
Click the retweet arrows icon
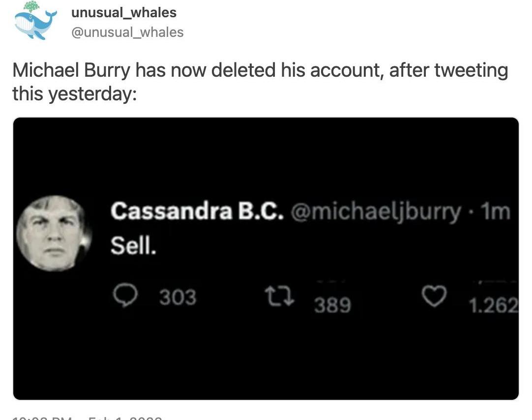tap(279, 297)
